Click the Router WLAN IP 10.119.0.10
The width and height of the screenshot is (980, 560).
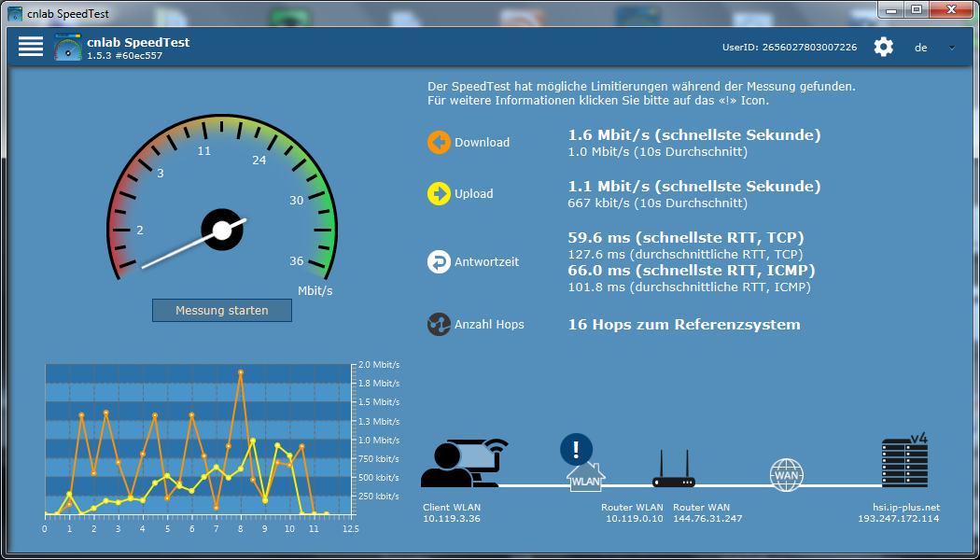pyautogui.click(x=635, y=519)
